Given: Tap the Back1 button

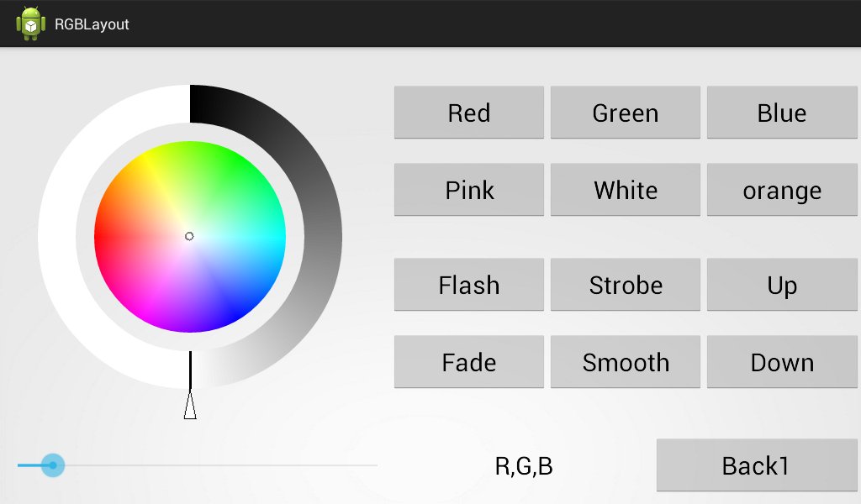Looking at the screenshot, I should (755, 465).
